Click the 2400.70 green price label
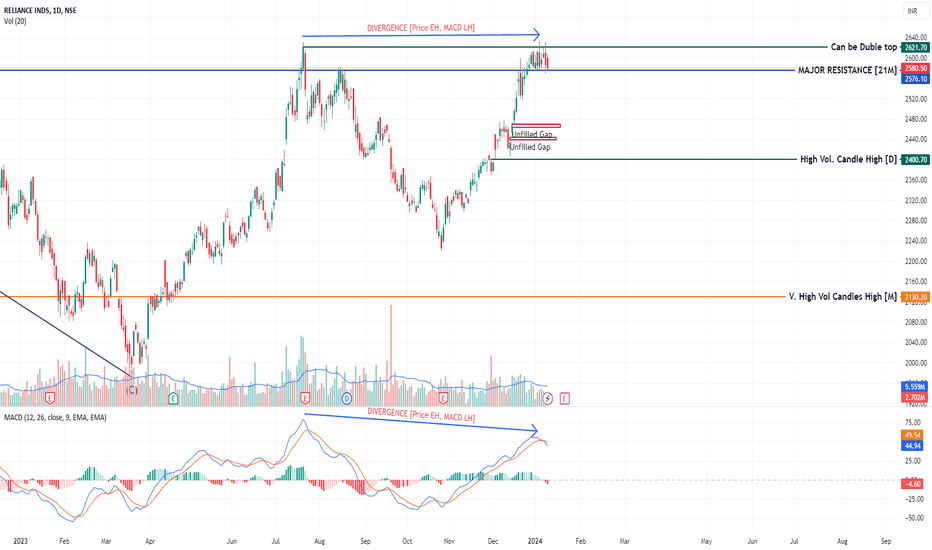The height and width of the screenshot is (550, 932). [x=915, y=159]
